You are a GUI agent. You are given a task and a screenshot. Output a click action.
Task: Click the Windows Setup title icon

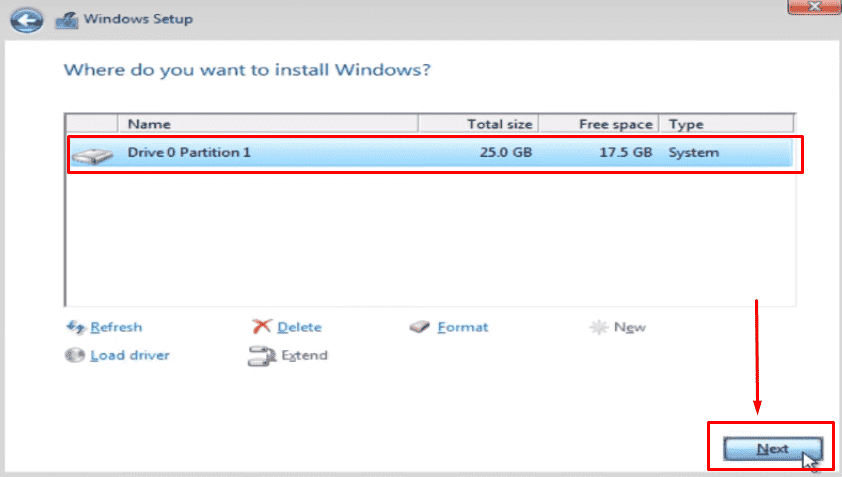tap(67, 20)
